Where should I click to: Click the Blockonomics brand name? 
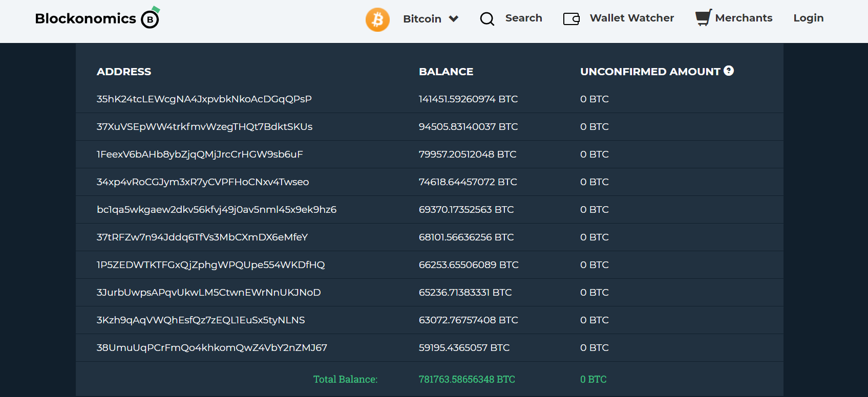click(86, 18)
